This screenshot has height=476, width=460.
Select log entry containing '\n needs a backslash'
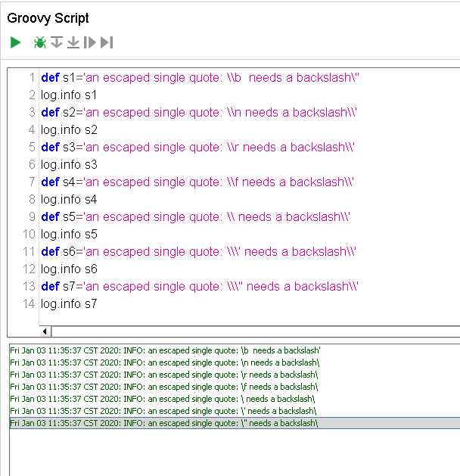235,362
